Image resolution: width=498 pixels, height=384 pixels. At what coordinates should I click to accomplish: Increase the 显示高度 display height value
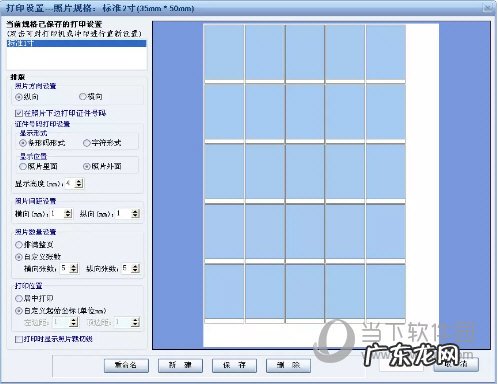79,181
